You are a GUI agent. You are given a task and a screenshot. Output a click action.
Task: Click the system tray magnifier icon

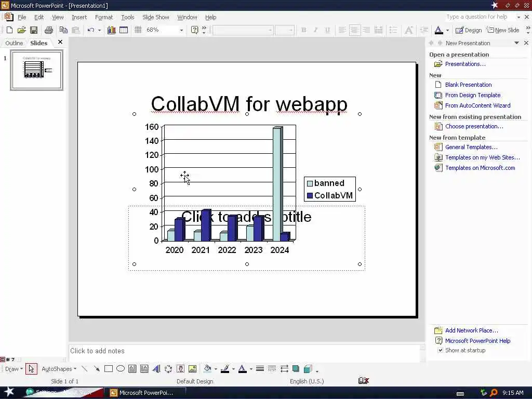click(494, 393)
